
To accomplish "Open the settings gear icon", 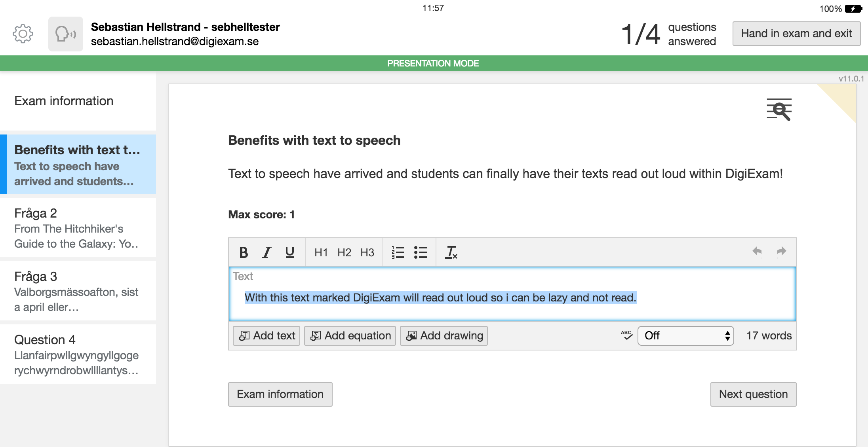I will (x=23, y=34).
